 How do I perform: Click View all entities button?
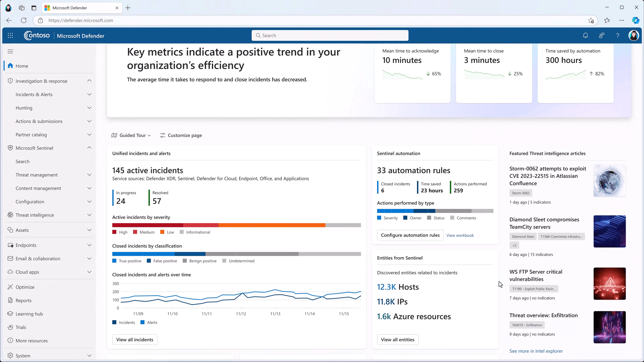tap(397, 340)
